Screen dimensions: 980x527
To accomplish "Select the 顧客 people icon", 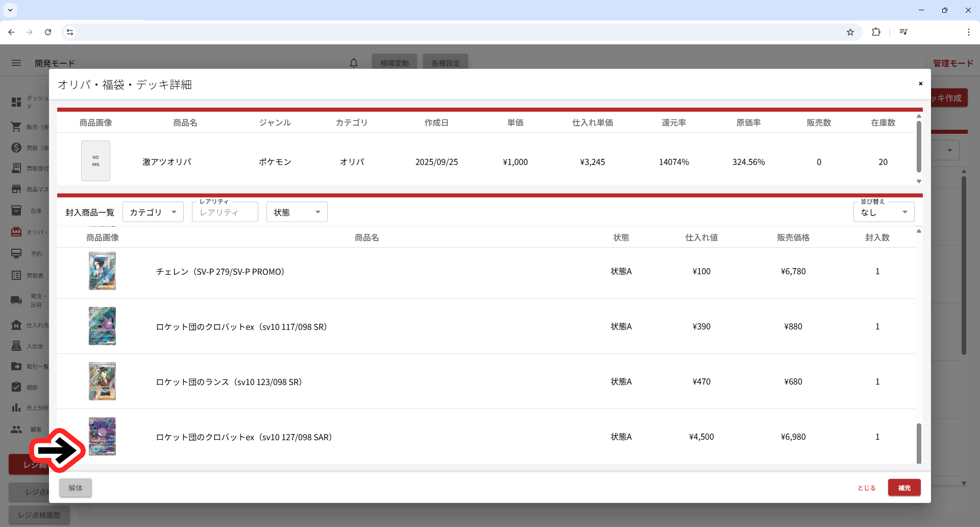I will (x=16, y=429).
